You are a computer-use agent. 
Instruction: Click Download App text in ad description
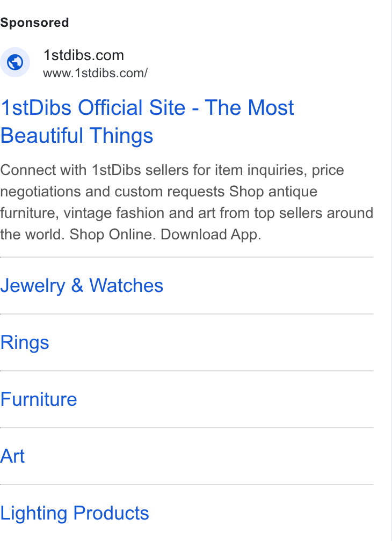tap(211, 235)
